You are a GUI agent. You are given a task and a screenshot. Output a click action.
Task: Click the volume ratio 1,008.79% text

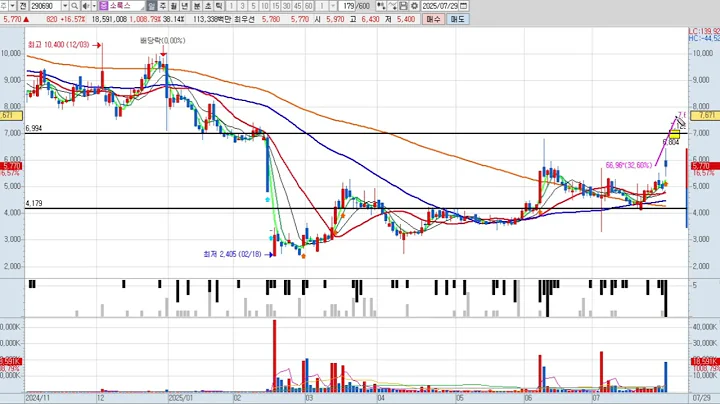(145, 19)
